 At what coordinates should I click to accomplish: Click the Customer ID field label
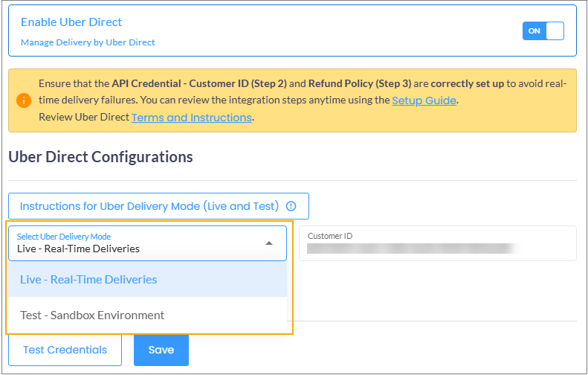330,236
